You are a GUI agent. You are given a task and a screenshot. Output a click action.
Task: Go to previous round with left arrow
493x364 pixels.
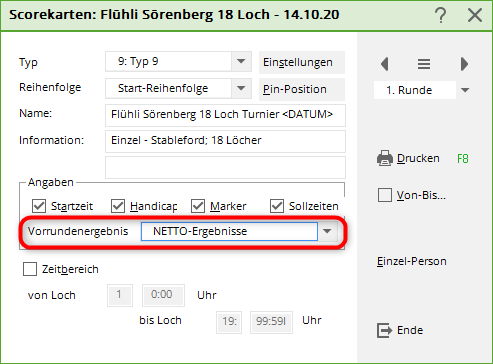click(385, 64)
